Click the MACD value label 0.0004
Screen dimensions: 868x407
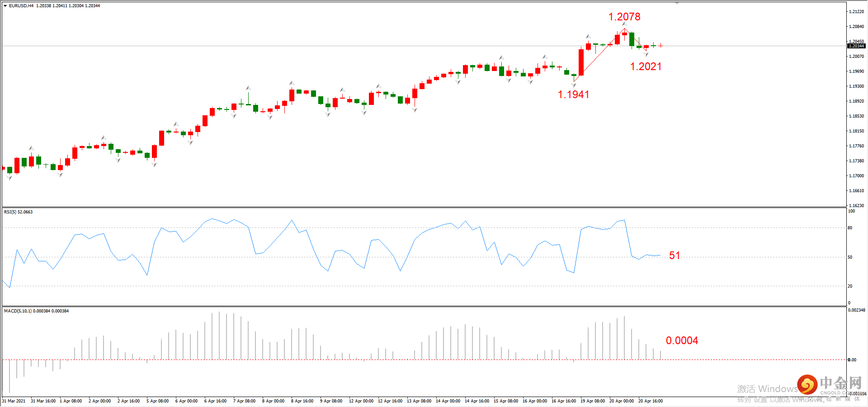tap(682, 341)
